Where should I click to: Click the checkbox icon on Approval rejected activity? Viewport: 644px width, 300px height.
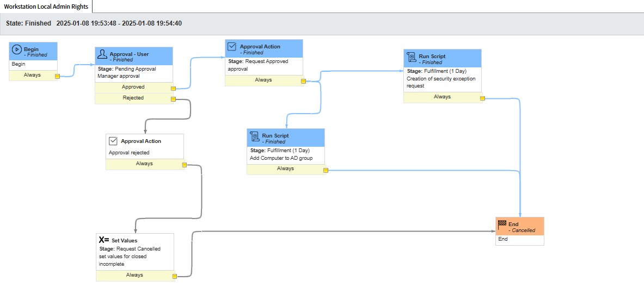(x=113, y=141)
